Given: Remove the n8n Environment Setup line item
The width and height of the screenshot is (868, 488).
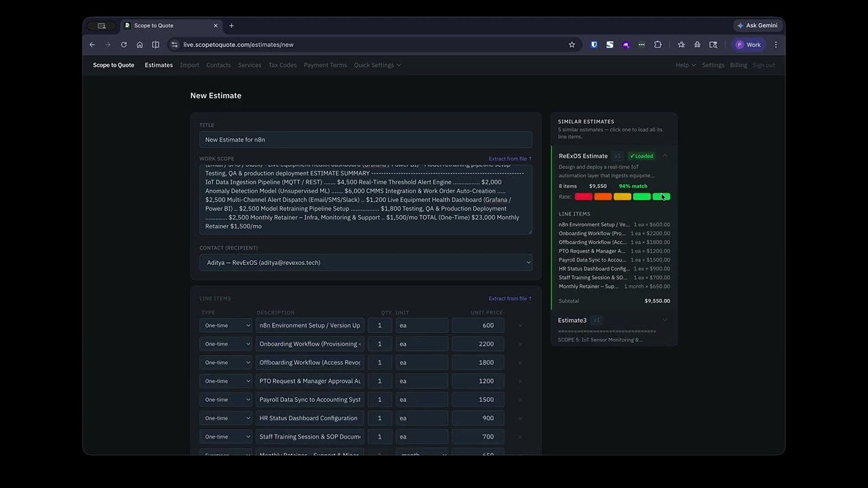Looking at the screenshot, I should pos(520,325).
